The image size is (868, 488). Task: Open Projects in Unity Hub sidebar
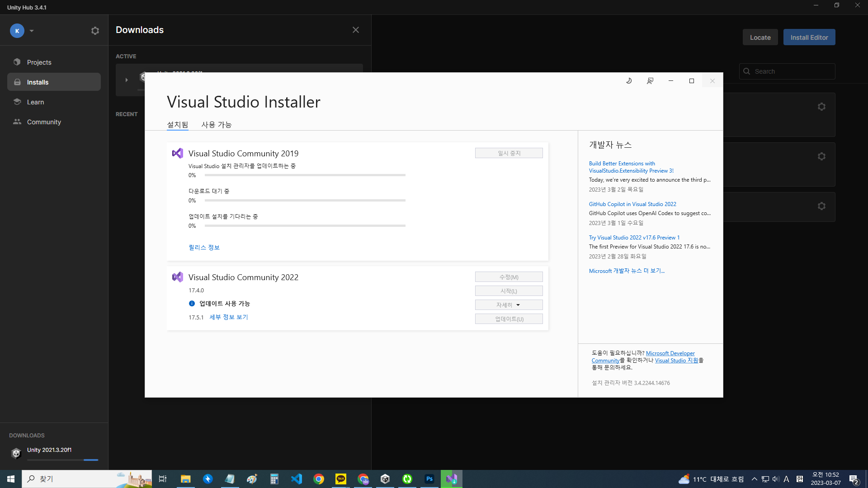(x=54, y=62)
